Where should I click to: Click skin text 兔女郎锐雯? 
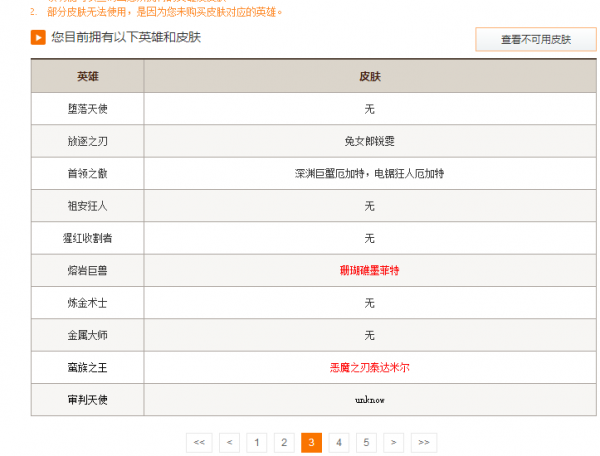[370, 141]
